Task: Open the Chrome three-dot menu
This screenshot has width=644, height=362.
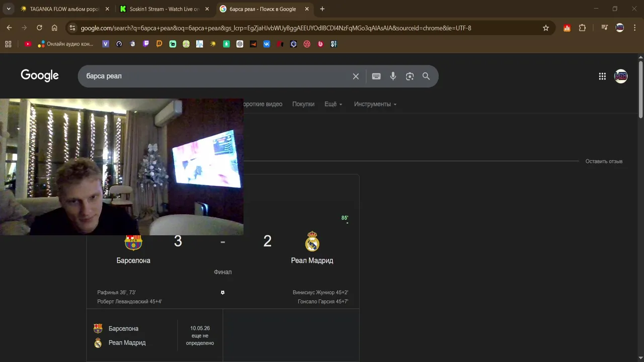Action: coord(634,28)
